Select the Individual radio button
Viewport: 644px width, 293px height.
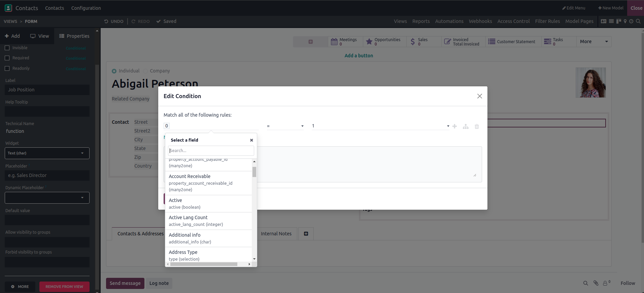114,71
